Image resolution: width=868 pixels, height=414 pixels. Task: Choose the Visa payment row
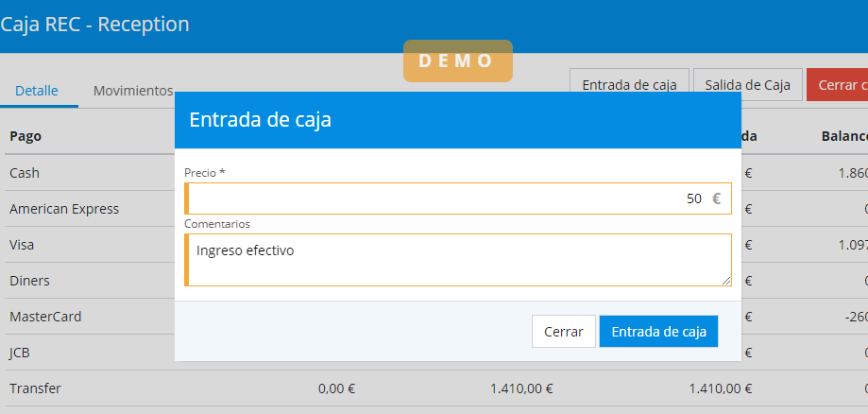pos(23,245)
